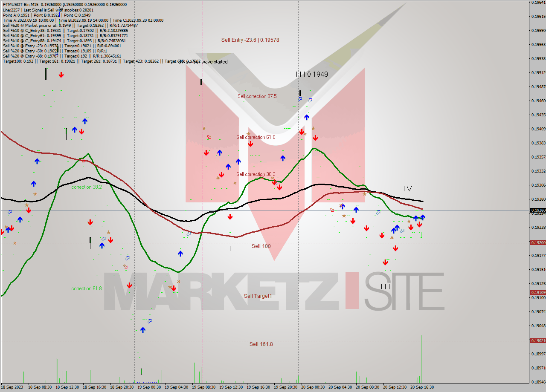This screenshot has width=546, height=392.
Task: Click the '19 Sep 04:30' time label
Action: (176, 387)
